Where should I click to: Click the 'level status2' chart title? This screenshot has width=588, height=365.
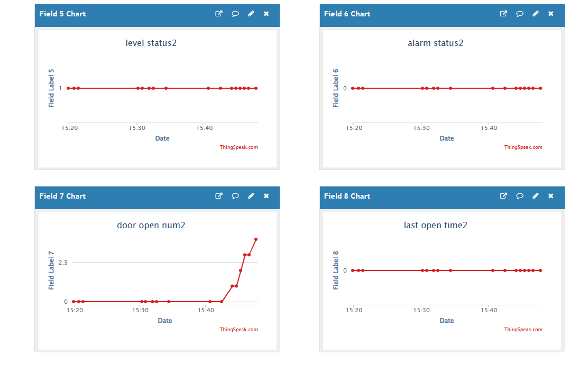pyautogui.click(x=151, y=43)
